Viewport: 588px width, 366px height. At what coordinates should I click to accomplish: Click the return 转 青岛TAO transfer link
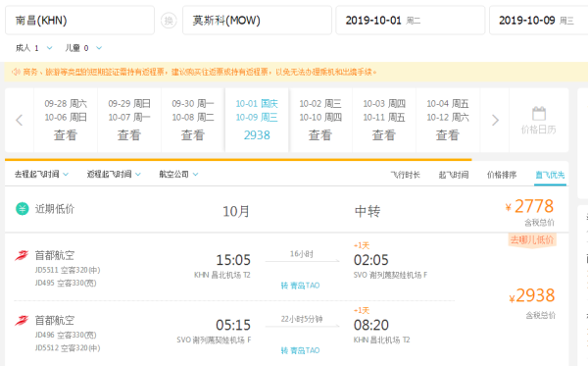pos(301,350)
